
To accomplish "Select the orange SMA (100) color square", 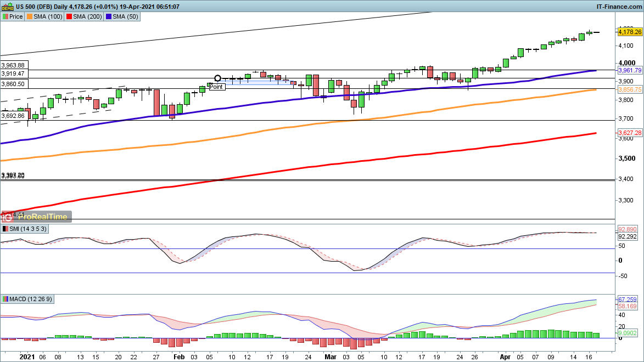I will [x=30, y=17].
